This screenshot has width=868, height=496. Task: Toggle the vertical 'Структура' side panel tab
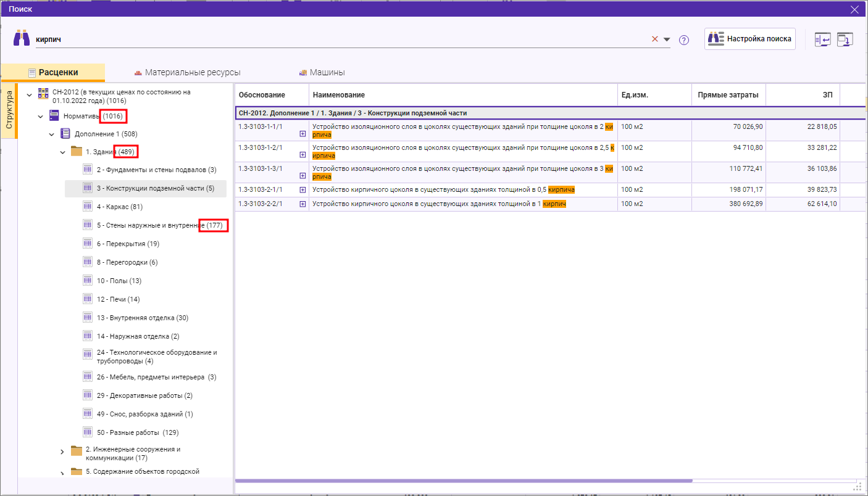point(9,110)
